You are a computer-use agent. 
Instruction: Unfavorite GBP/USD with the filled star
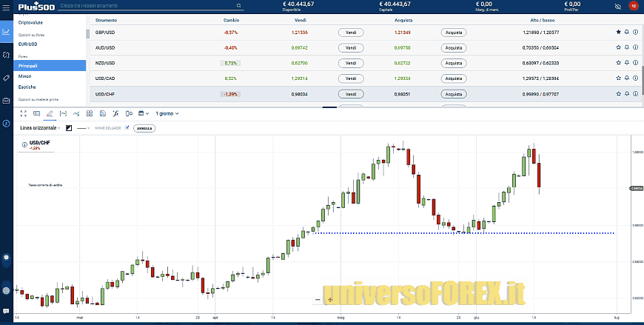pyautogui.click(x=619, y=32)
